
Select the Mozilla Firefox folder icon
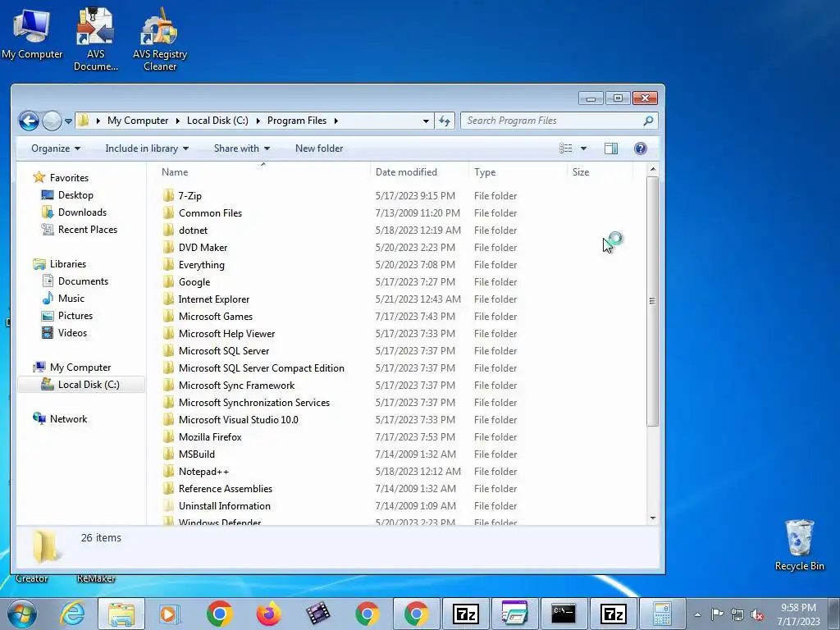point(168,436)
